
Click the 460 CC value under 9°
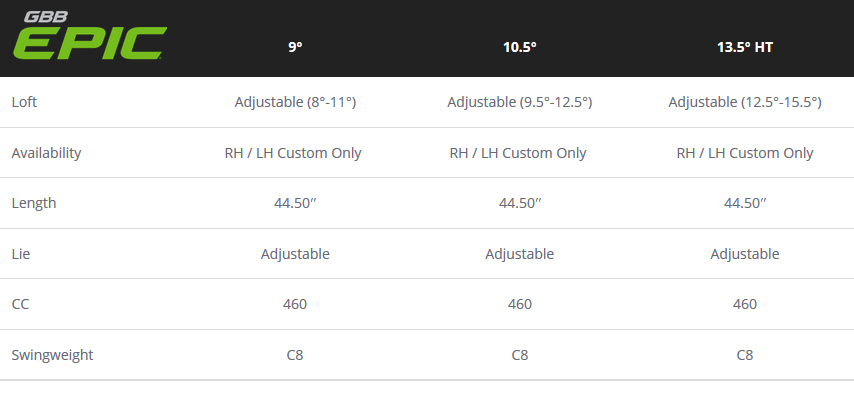[x=295, y=304]
